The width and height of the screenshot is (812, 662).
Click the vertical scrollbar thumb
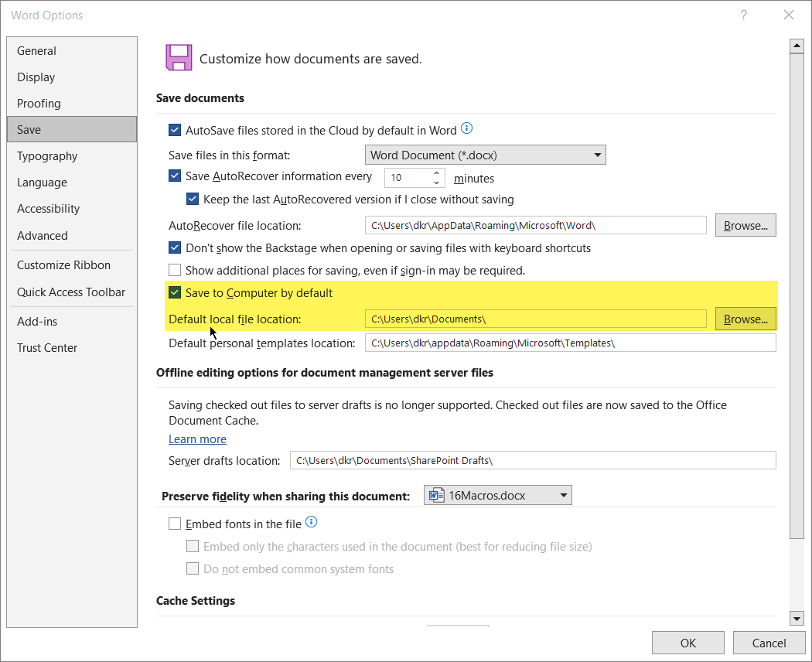(x=797, y=295)
